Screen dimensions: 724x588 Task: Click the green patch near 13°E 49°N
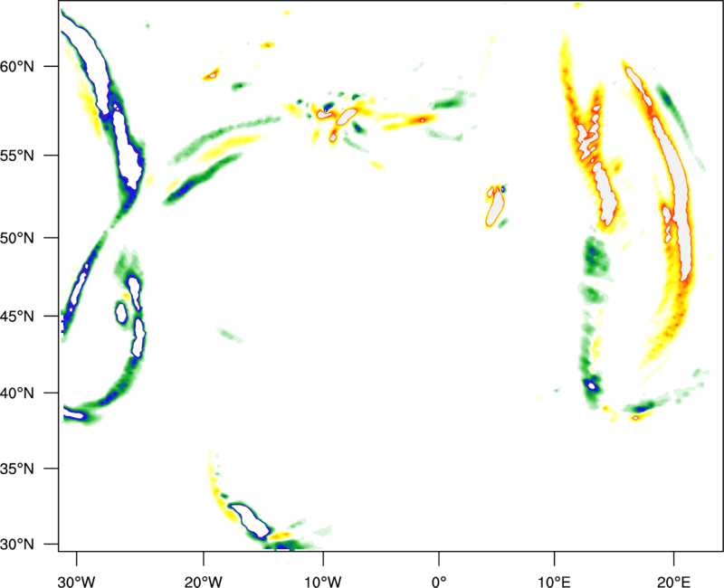point(594,257)
